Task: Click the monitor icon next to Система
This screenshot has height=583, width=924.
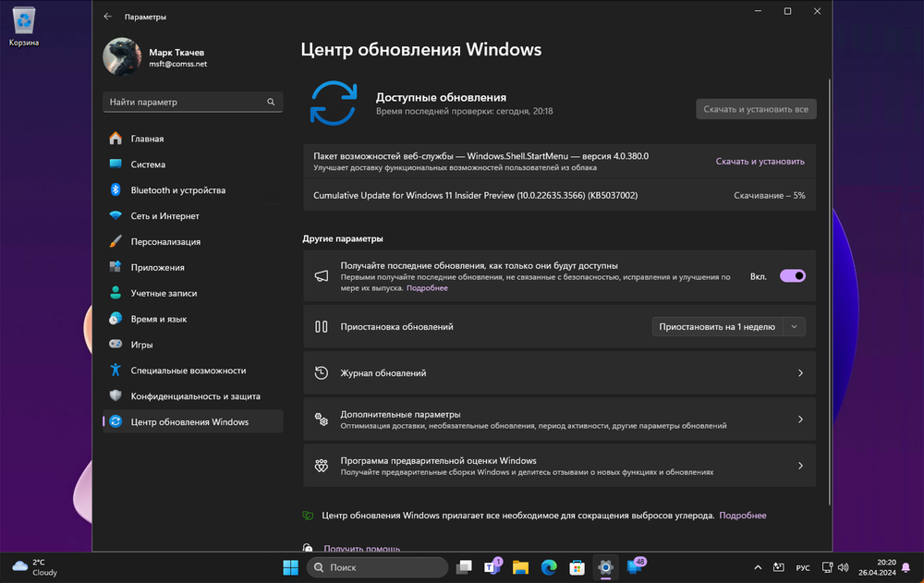Action: click(115, 164)
